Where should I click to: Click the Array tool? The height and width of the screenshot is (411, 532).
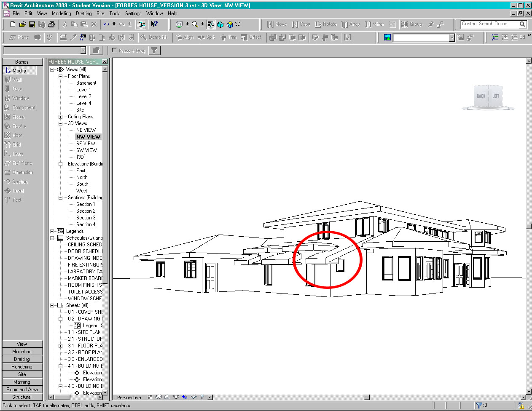(350, 24)
